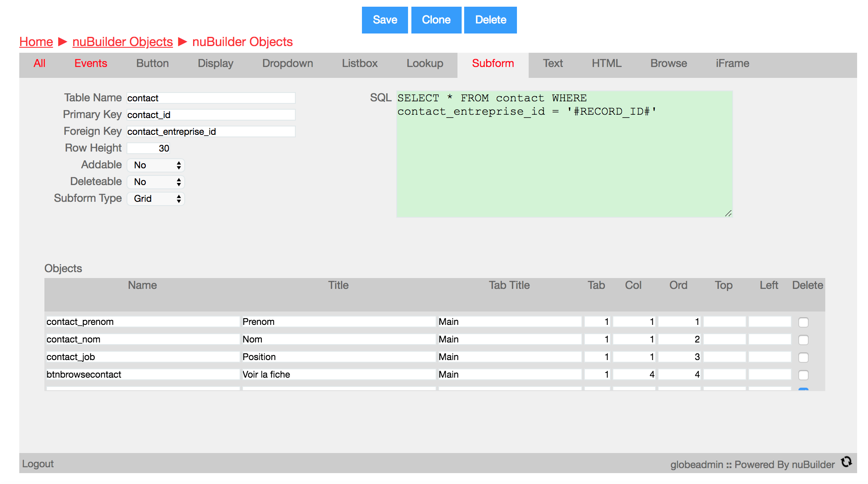Go to Home breadcrumb link
The width and height of the screenshot is (868, 484).
click(36, 42)
